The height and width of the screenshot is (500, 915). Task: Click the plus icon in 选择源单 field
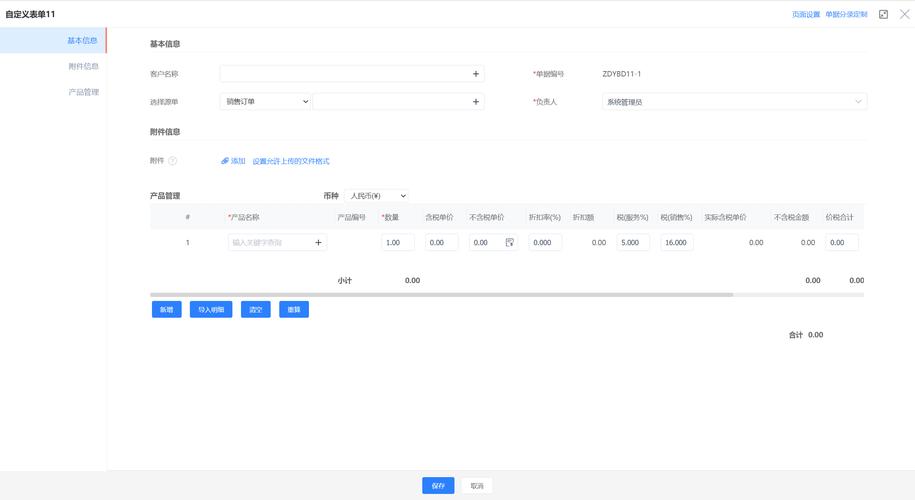pyautogui.click(x=476, y=101)
